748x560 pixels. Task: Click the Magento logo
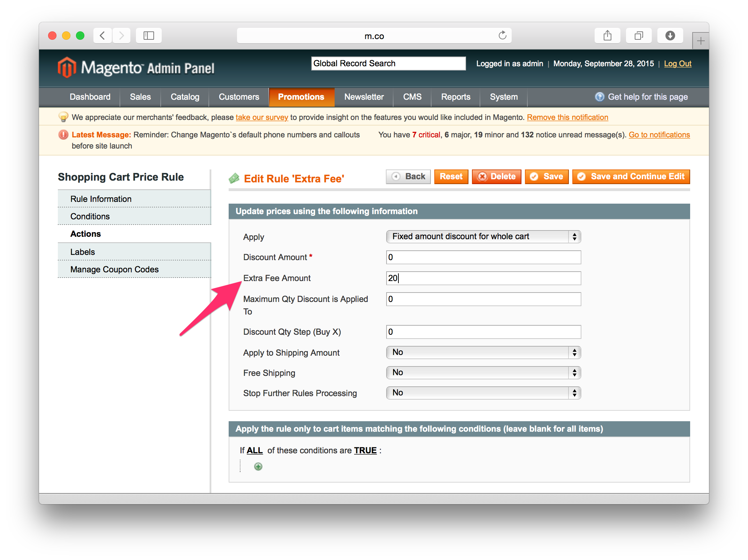[x=136, y=68]
